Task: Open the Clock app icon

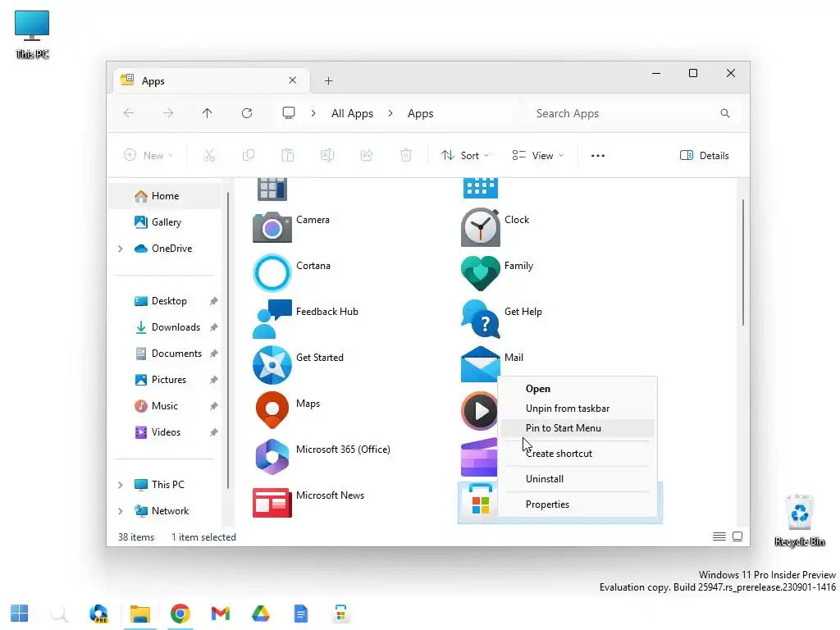Action: [481, 227]
